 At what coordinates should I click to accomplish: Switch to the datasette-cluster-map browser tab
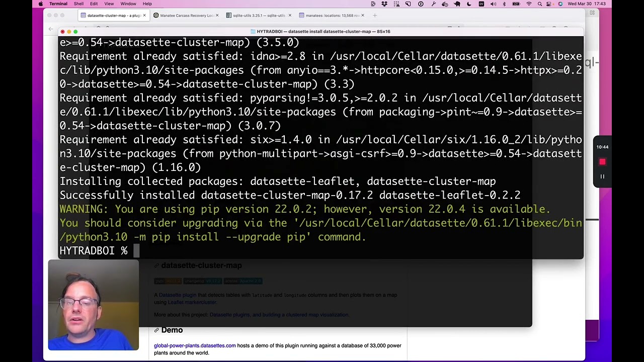click(114, 15)
